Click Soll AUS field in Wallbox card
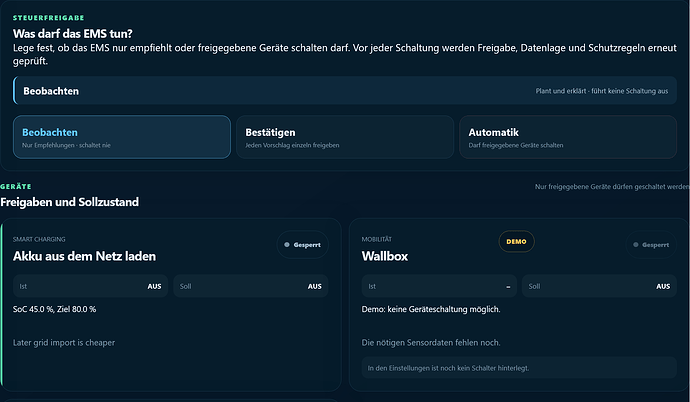This screenshot has height=402, width=690. click(599, 286)
